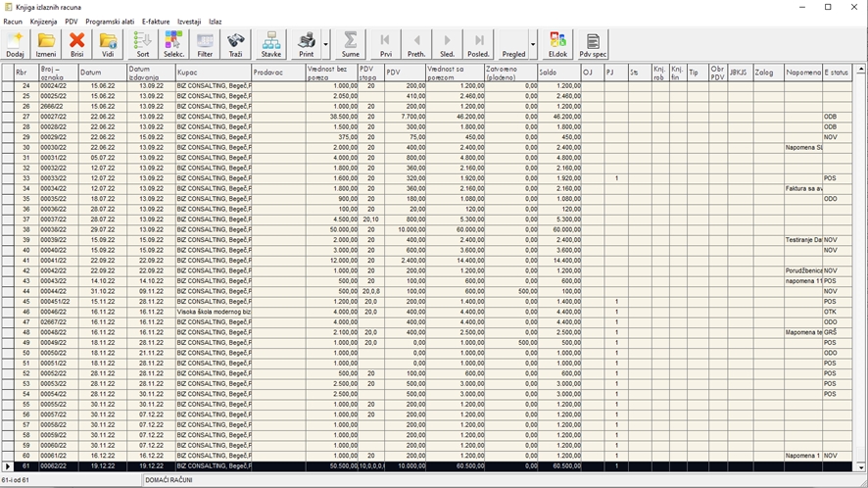Click the Sume sigma icon

pyautogui.click(x=350, y=44)
